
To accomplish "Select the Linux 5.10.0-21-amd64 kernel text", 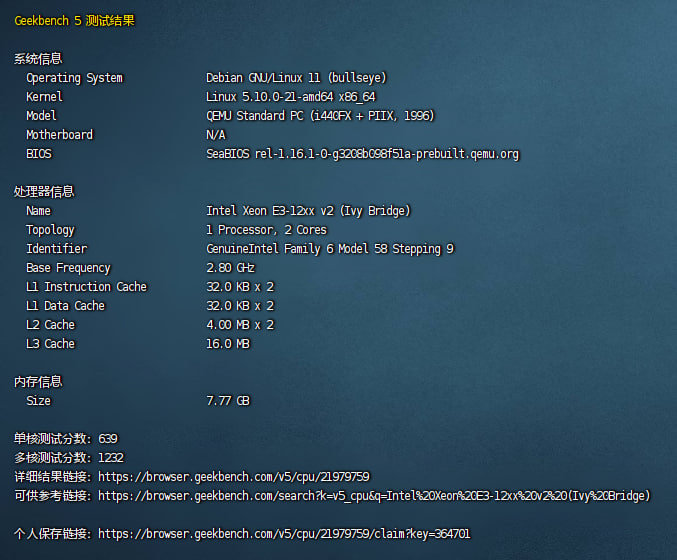I will pos(290,97).
